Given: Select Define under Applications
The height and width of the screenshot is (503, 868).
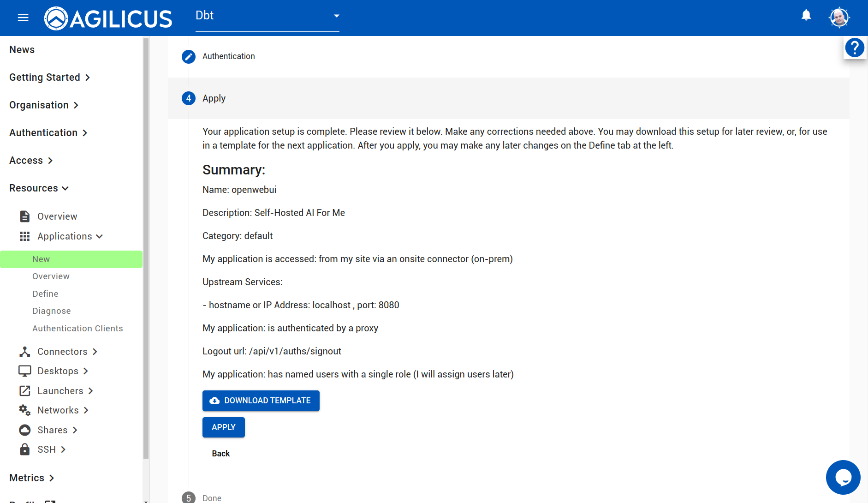Looking at the screenshot, I should click(45, 294).
